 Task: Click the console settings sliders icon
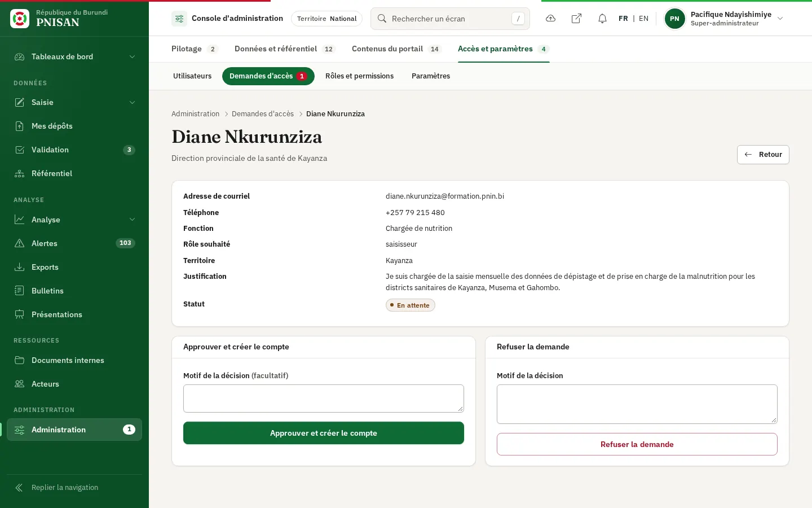tap(179, 19)
